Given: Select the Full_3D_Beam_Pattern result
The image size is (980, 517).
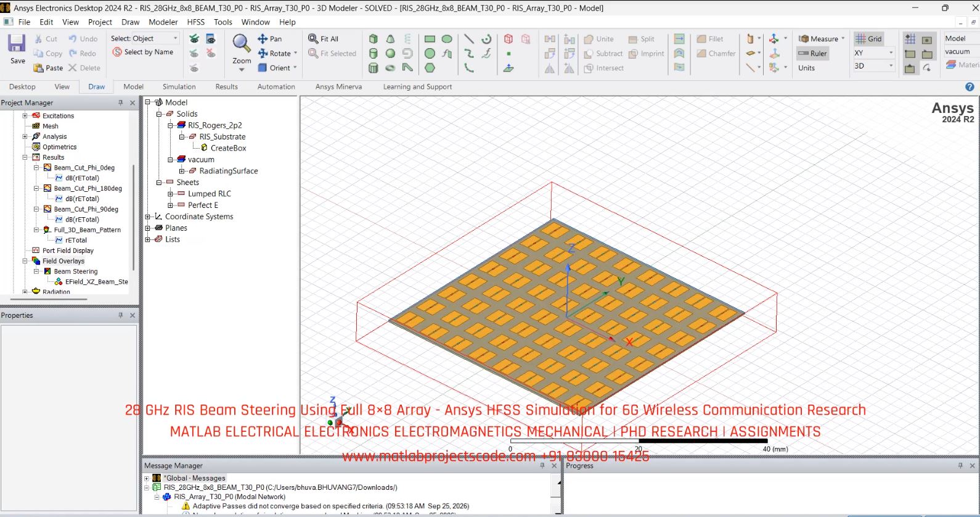Looking at the screenshot, I should pyautogui.click(x=88, y=230).
